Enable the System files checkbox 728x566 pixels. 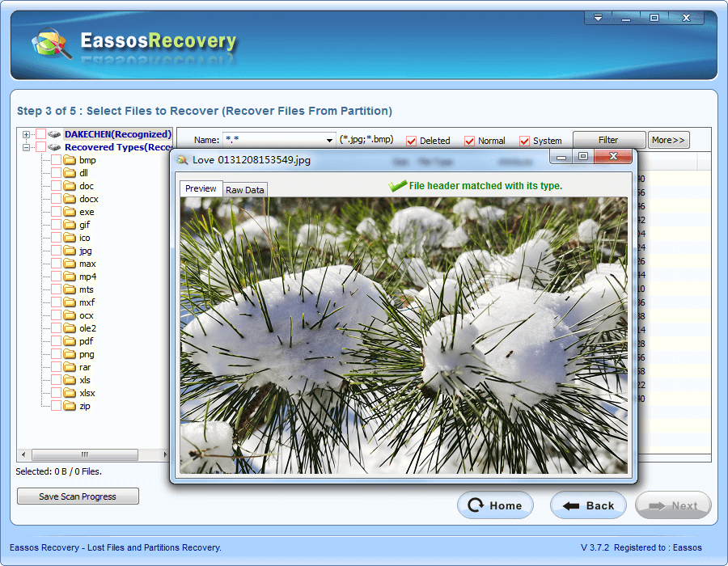click(526, 140)
